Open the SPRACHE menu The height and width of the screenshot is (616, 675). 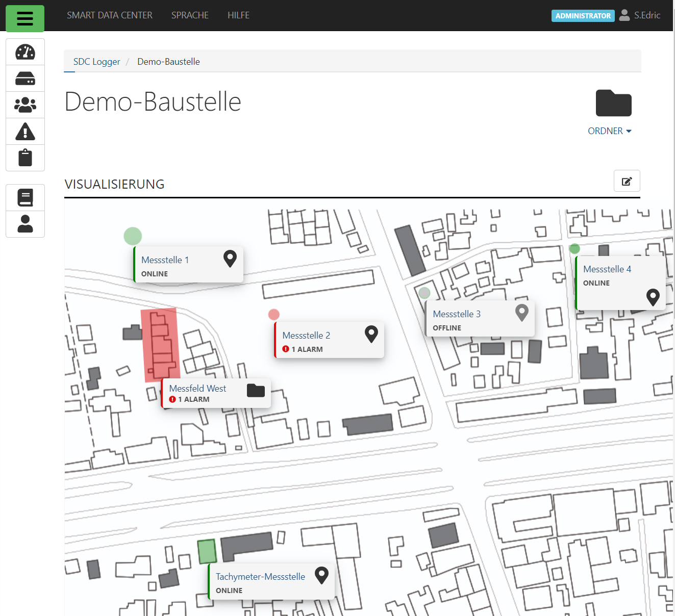pos(190,15)
